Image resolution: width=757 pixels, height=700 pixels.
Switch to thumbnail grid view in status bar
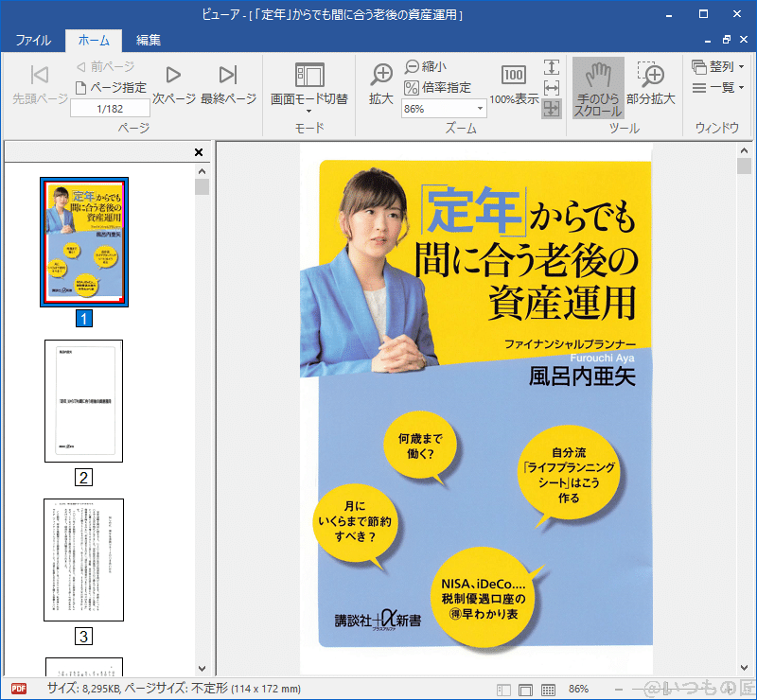pyautogui.click(x=549, y=689)
